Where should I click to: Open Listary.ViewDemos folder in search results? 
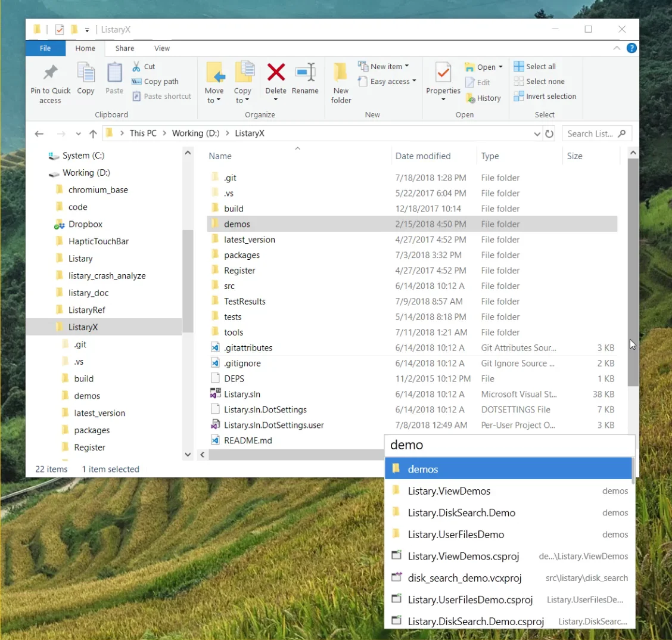pos(449,491)
